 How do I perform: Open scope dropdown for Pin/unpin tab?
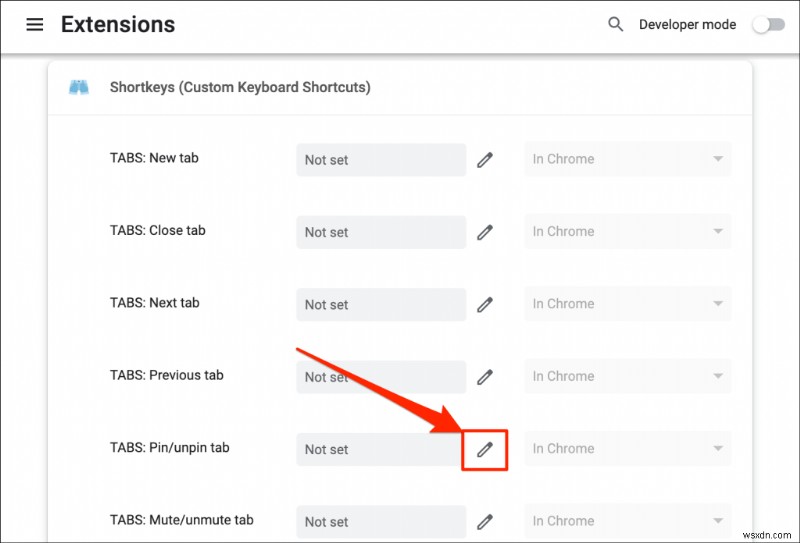click(x=627, y=449)
